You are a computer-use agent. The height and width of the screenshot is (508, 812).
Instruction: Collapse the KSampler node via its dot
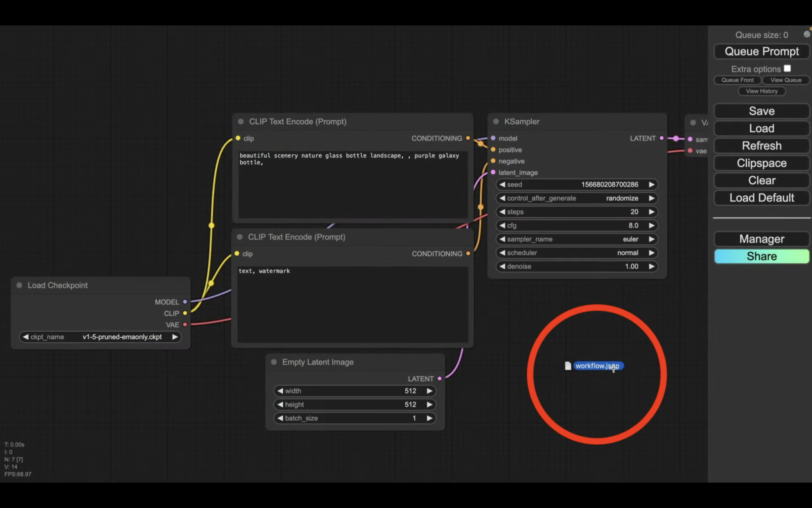pyautogui.click(x=496, y=122)
